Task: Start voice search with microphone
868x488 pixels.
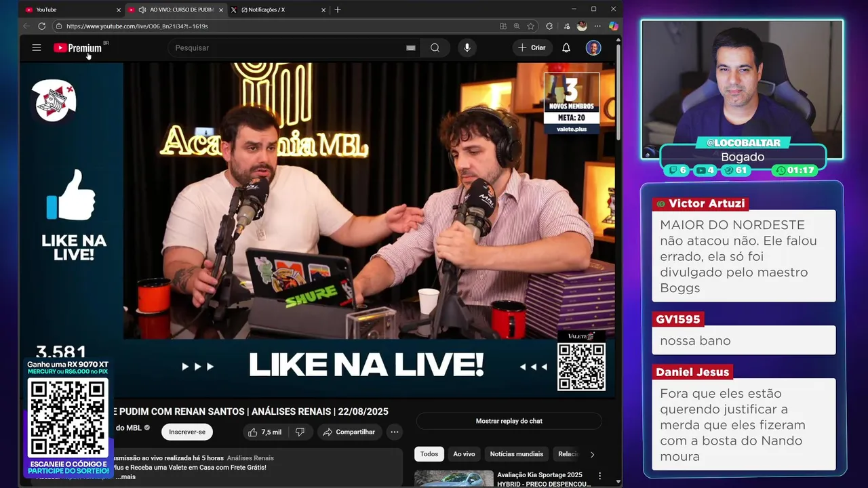Action: pyautogui.click(x=467, y=47)
